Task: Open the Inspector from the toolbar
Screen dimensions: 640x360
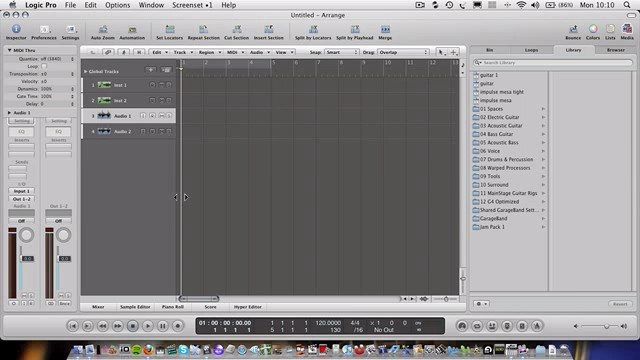Action: [16, 29]
